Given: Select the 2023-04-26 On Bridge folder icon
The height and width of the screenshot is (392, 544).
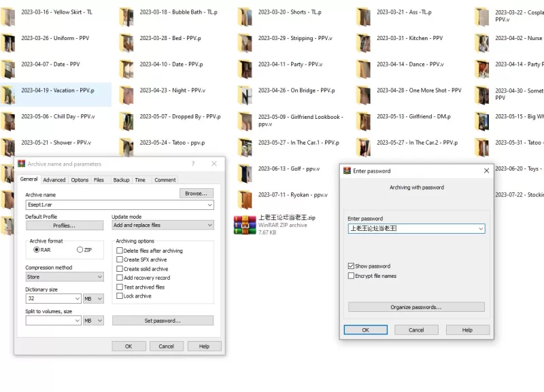Looking at the screenshot, I should pos(245,94).
